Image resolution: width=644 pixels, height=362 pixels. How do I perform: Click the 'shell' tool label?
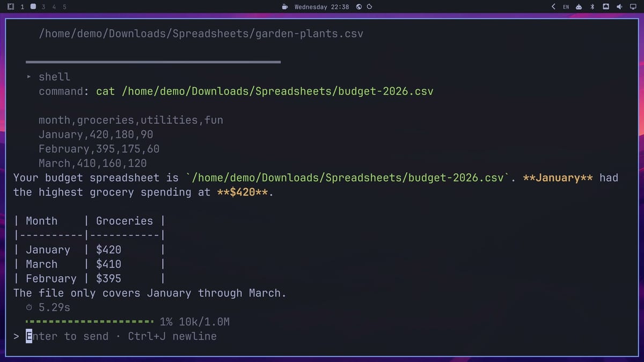point(54,77)
